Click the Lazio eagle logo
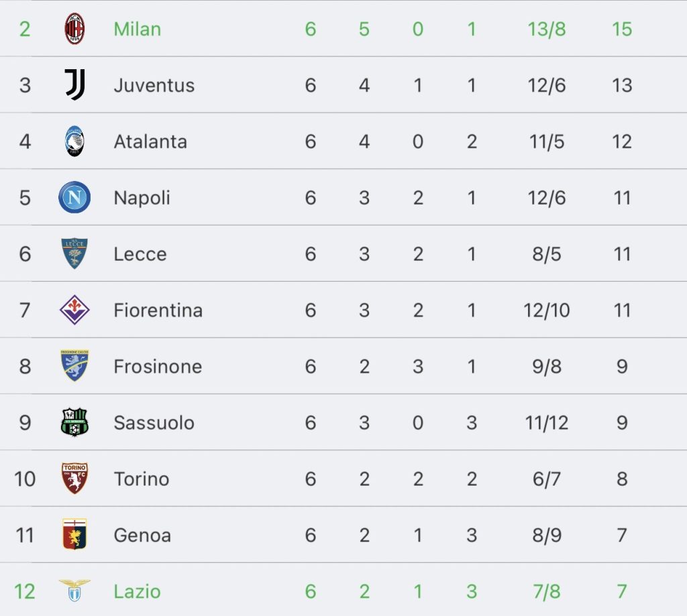The height and width of the screenshot is (616, 687). (74, 591)
